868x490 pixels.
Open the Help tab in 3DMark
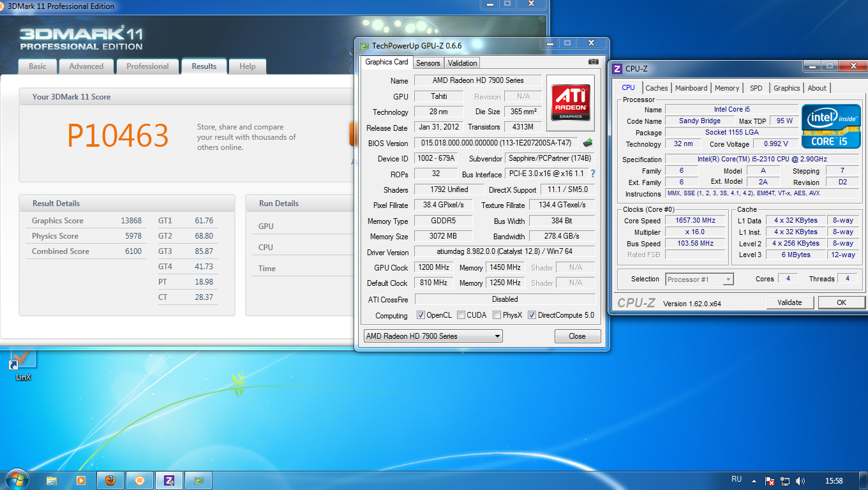click(x=248, y=66)
